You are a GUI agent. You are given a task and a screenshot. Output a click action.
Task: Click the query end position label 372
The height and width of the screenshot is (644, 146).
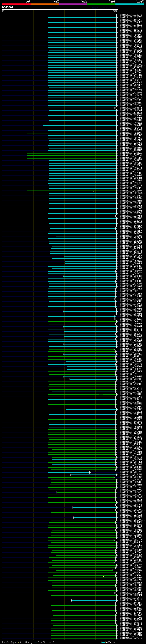pos(115,11)
